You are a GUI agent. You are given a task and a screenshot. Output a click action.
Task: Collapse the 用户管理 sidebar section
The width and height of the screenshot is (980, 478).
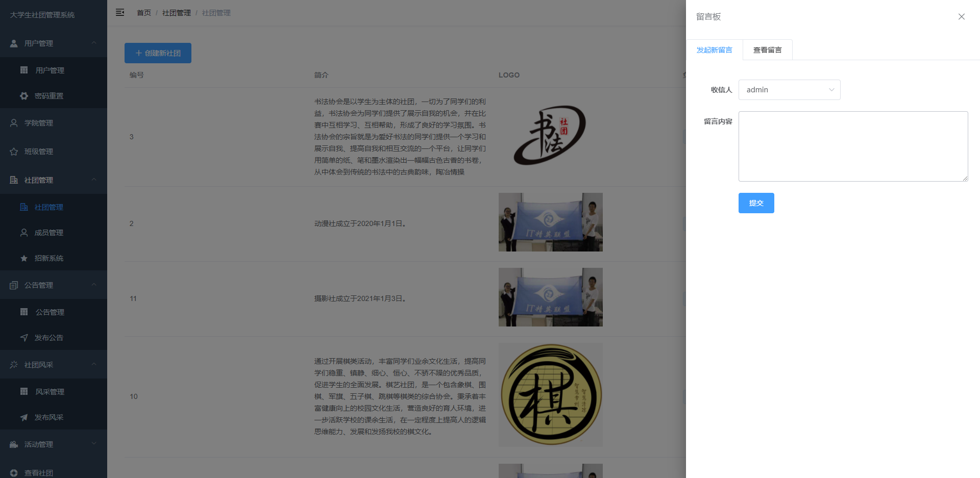coord(94,43)
